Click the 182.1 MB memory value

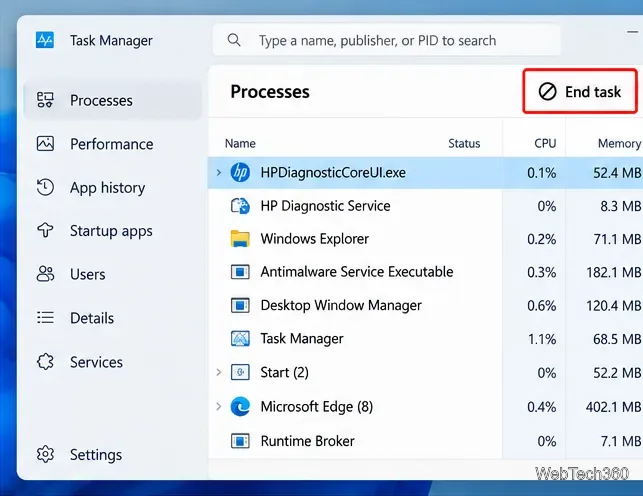(613, 272)
